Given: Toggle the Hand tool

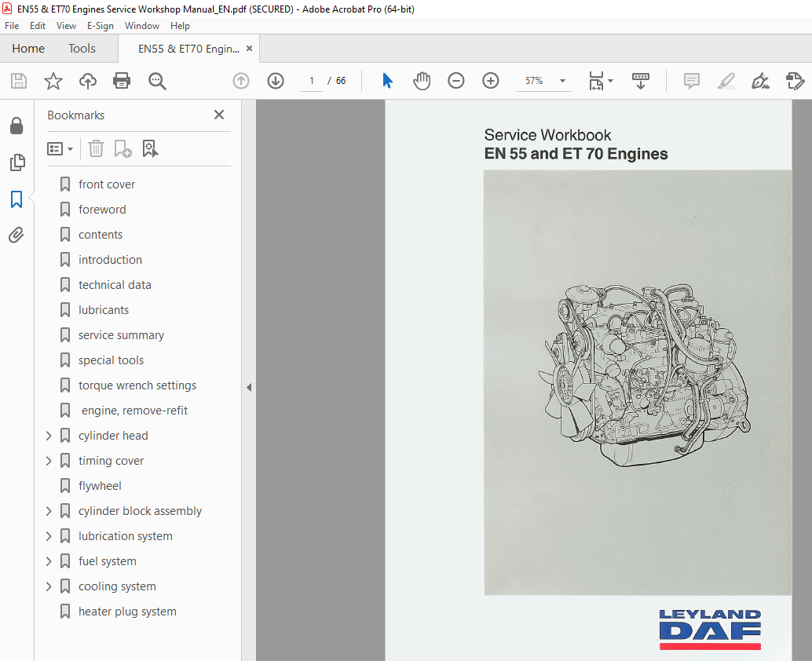Looking at the screenshot, I should (422, 81).
